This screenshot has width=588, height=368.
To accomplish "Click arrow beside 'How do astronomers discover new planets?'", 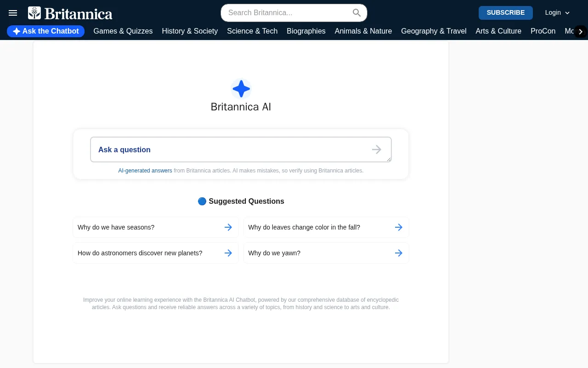I will [228, 253].
